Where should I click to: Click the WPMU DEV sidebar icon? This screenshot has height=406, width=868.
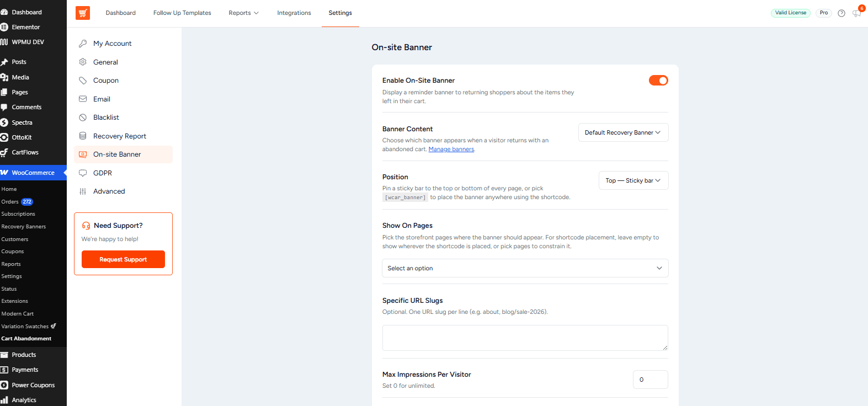(x=4, y=42)
